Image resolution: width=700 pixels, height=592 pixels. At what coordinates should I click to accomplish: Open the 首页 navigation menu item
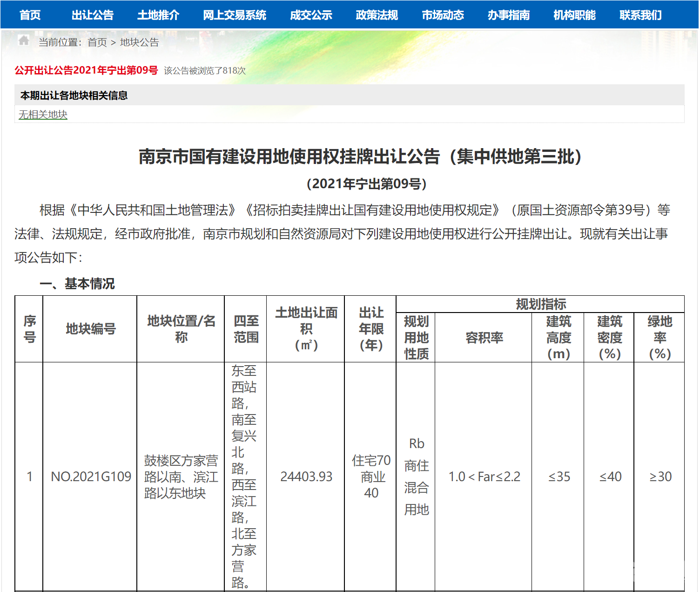(30, 14)
